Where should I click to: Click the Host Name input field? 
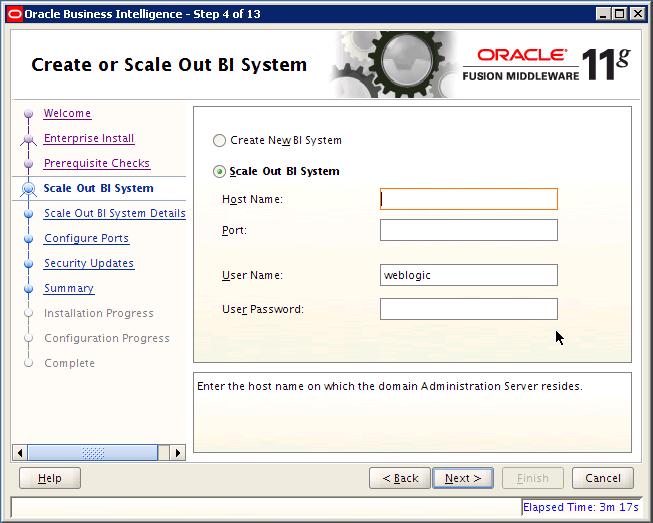coord(469,199)
